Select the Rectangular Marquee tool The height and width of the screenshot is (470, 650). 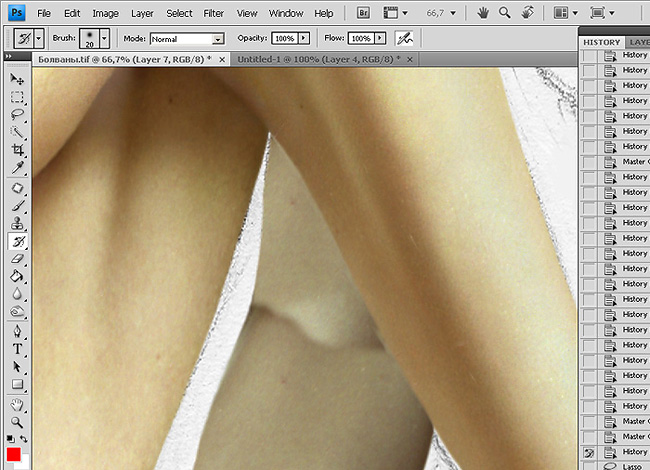[17, 97]
